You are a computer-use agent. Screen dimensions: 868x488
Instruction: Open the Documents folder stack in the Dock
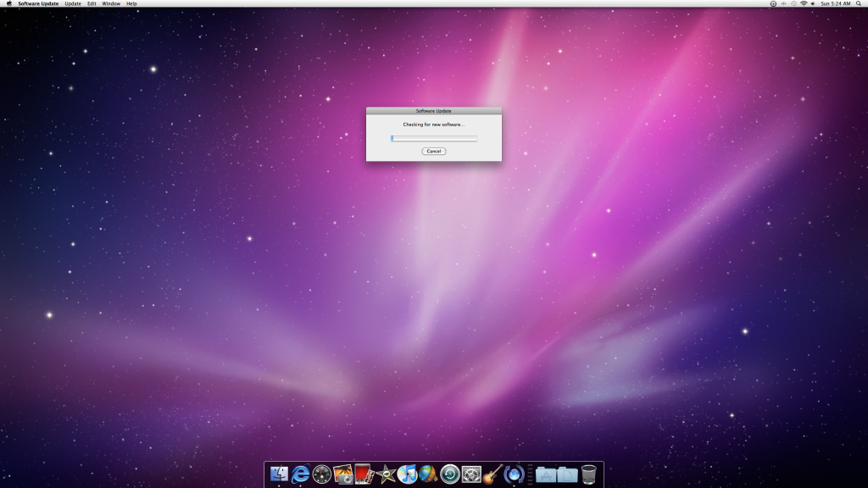tap(567, 474)
